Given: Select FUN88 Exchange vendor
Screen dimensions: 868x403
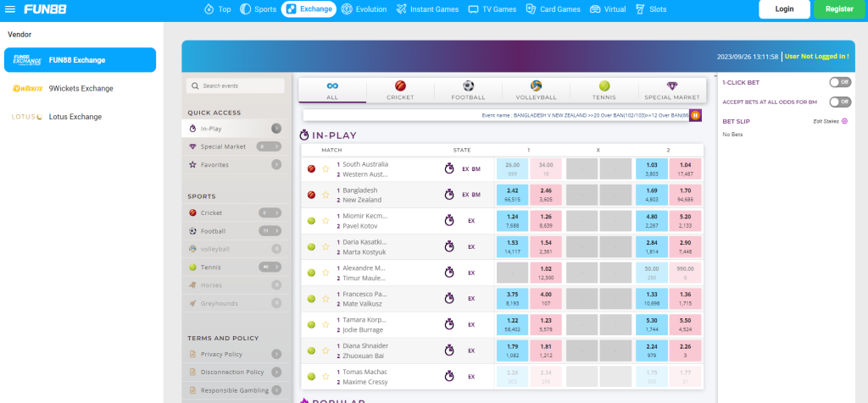Looking at the screenshot, I should point(81,60).
